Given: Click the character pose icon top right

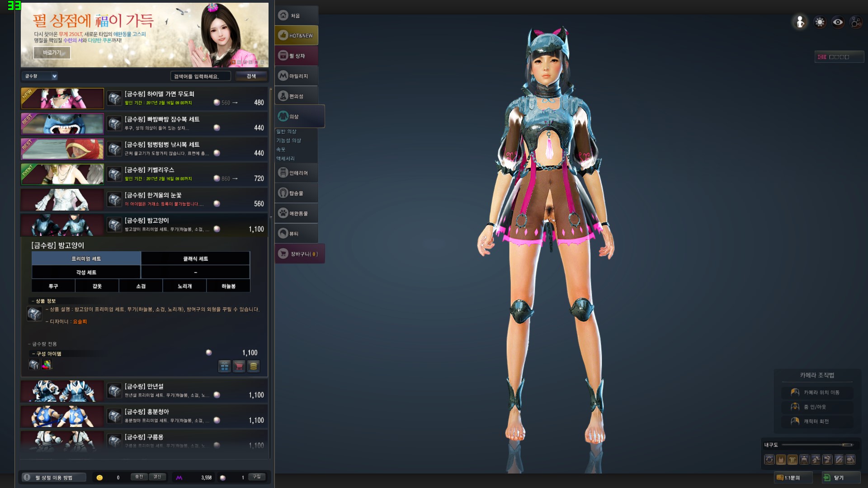Looking at the screenshot, I should coord(800,22).
